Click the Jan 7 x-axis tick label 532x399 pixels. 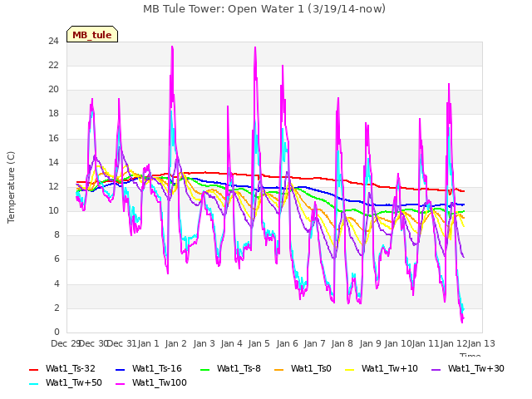click(315, 343)
